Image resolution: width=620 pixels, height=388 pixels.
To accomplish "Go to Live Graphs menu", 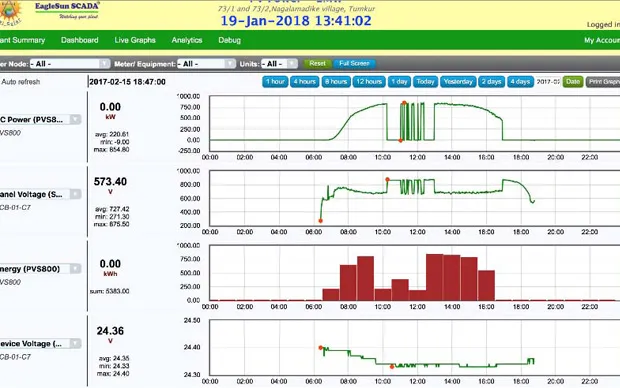I will (135, 40).
